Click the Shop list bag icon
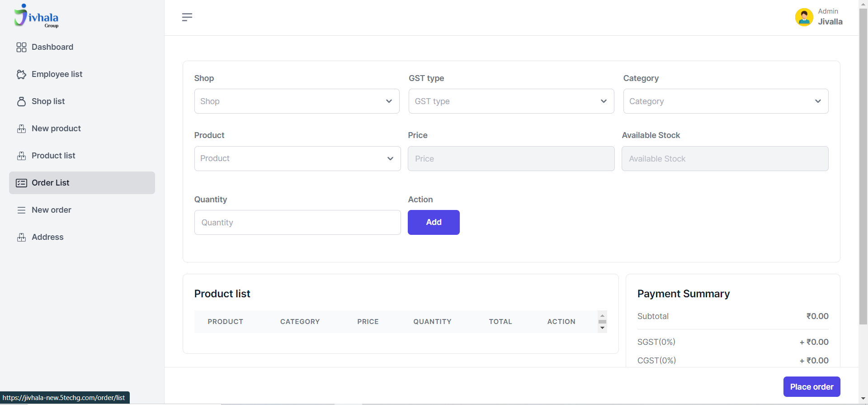This screenshot has width=868, height=405. pos(21,101)
